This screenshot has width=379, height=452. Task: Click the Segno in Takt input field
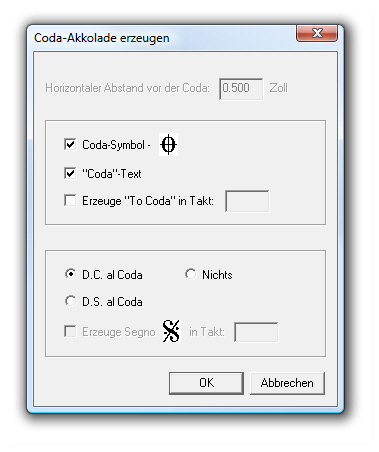[256, 332]
